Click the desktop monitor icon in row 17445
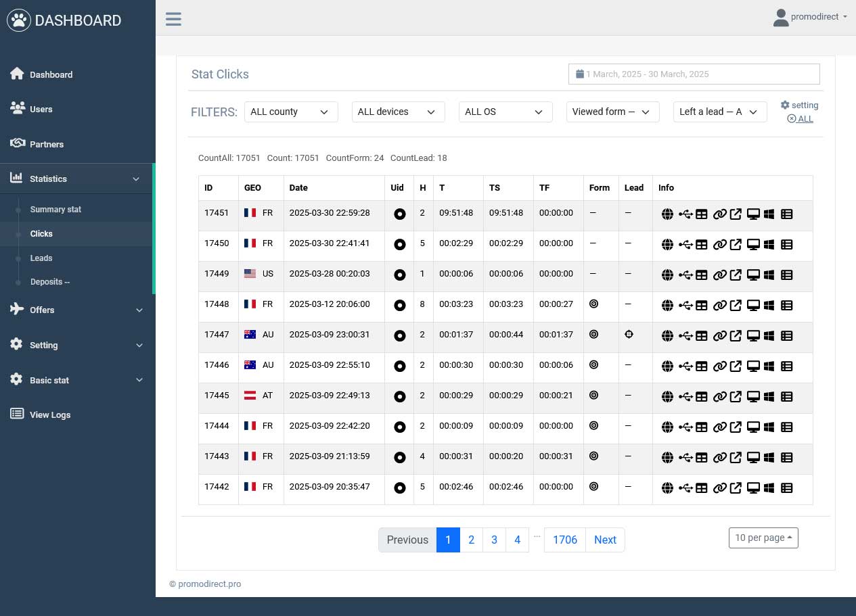856x616 pixels. (x=752, y=397)
